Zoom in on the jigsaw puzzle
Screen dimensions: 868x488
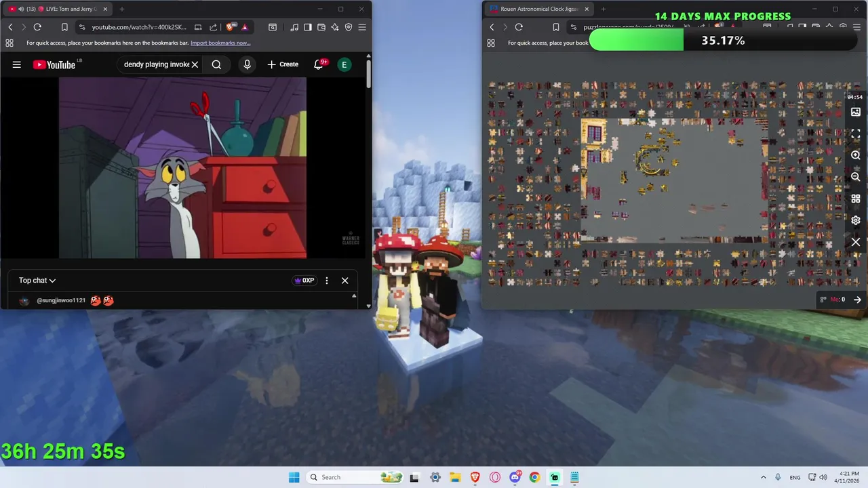pyautogui.click(x=856, y=155)
